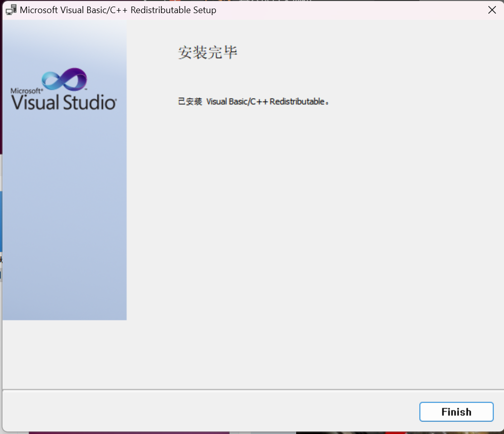Click the title text "Microsoft Visual Basic/C++ Redistributable Setup"

click(x=118, y=10)
